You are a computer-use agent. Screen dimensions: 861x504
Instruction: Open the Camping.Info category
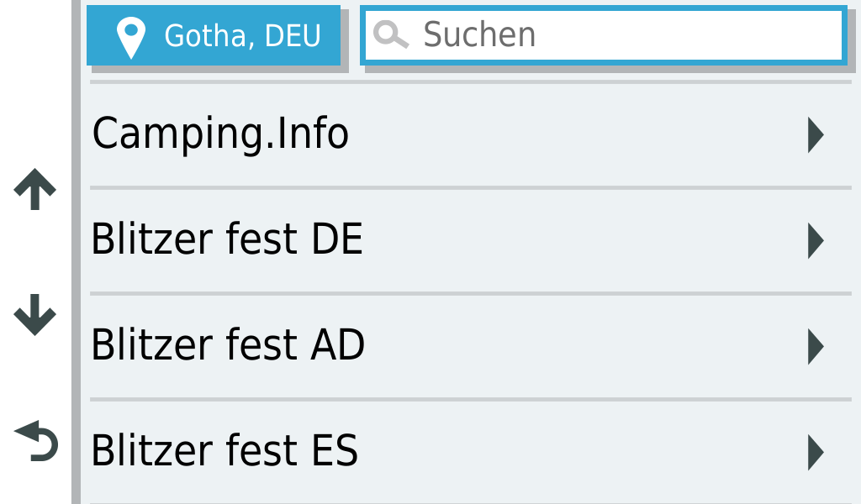[220, 134]
